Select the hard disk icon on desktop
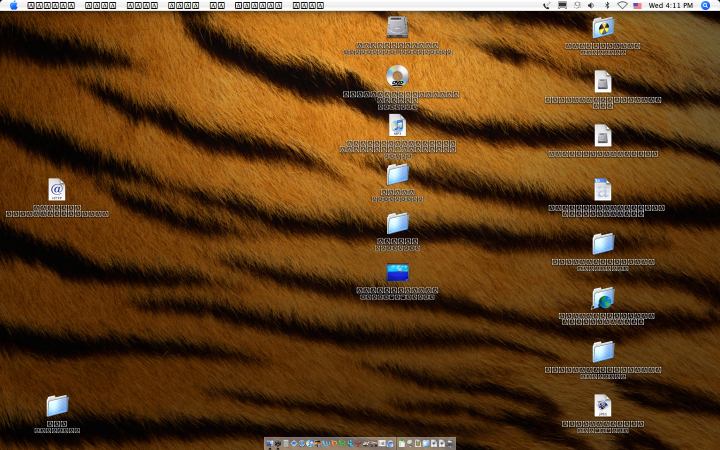 [397, 27]
